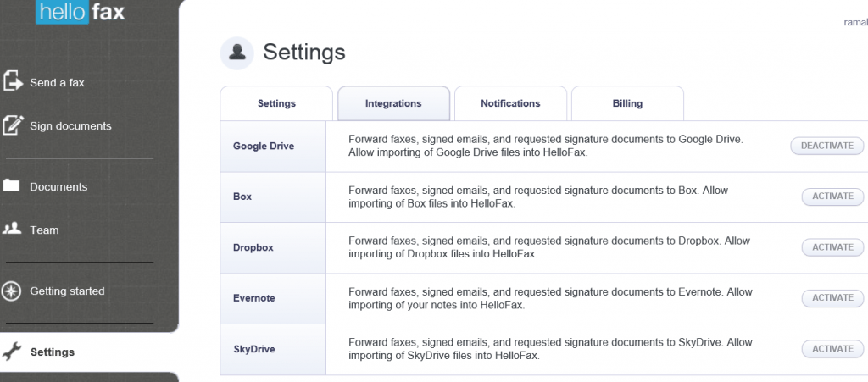The image size is (868, 382).
Task: Go to the Billing tab
Action: point(627,103)
